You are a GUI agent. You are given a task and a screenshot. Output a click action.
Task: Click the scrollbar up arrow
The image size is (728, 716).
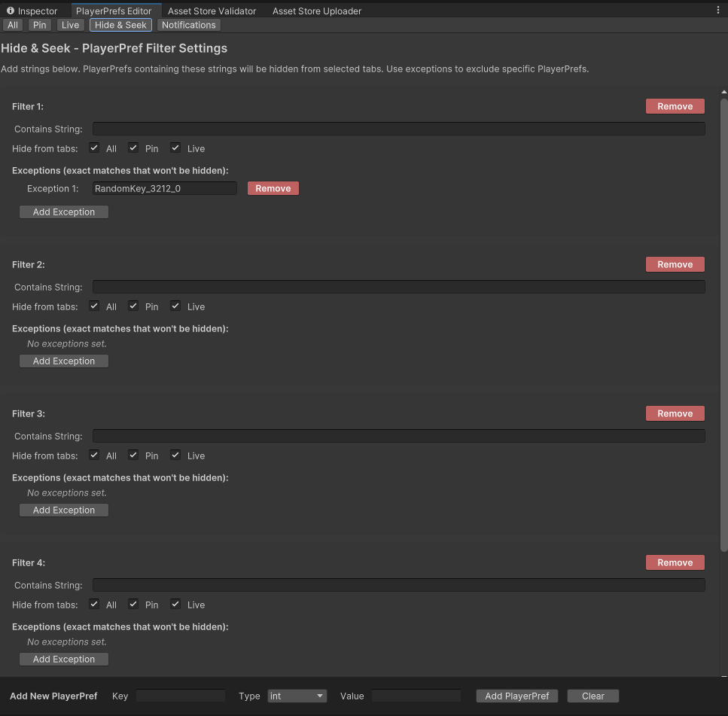pos(723,91)
